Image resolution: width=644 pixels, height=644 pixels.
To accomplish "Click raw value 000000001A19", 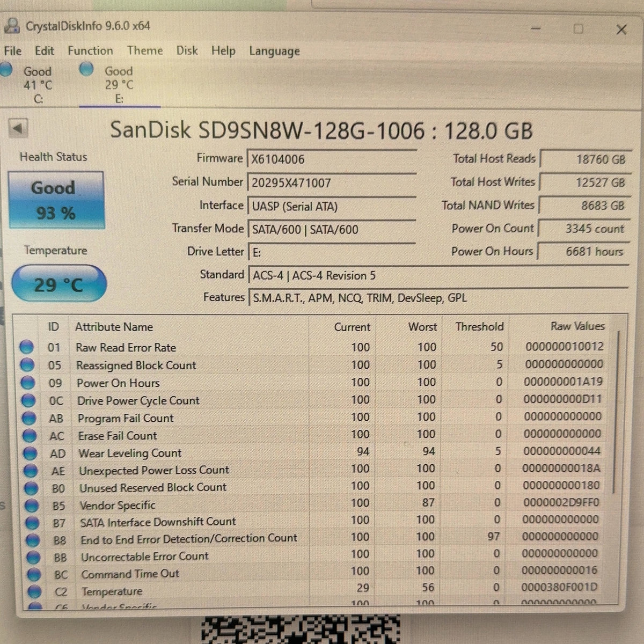I will tap(563, 382).
